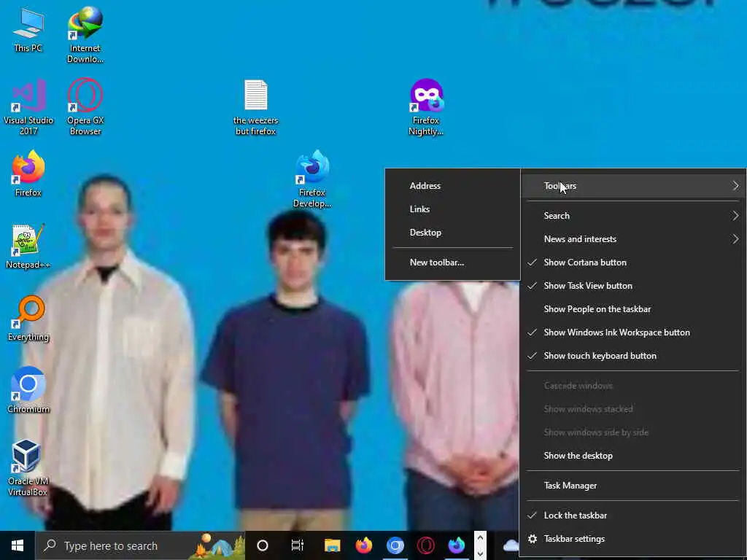Viewport: 747px width, 560px height.
Task: Enable Show People on the taskbar
Action: pyautogui.click(x=633, y=309)
